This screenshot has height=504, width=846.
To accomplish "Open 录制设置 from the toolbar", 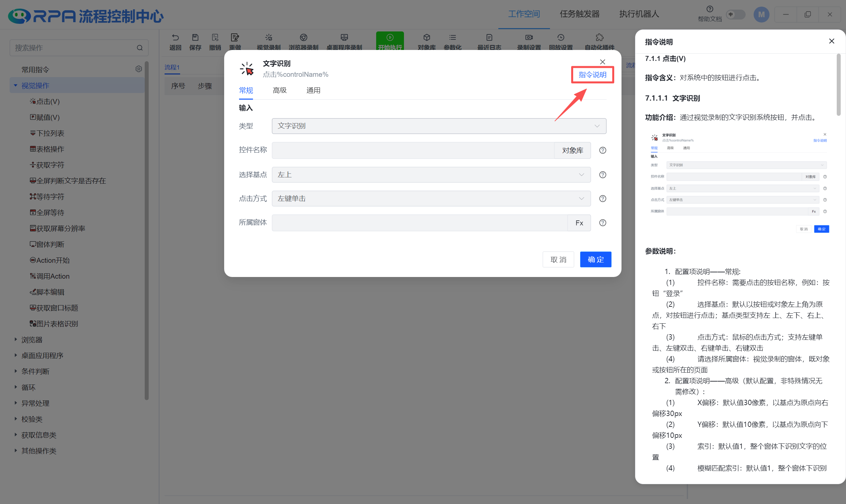I will coord(529,38).
